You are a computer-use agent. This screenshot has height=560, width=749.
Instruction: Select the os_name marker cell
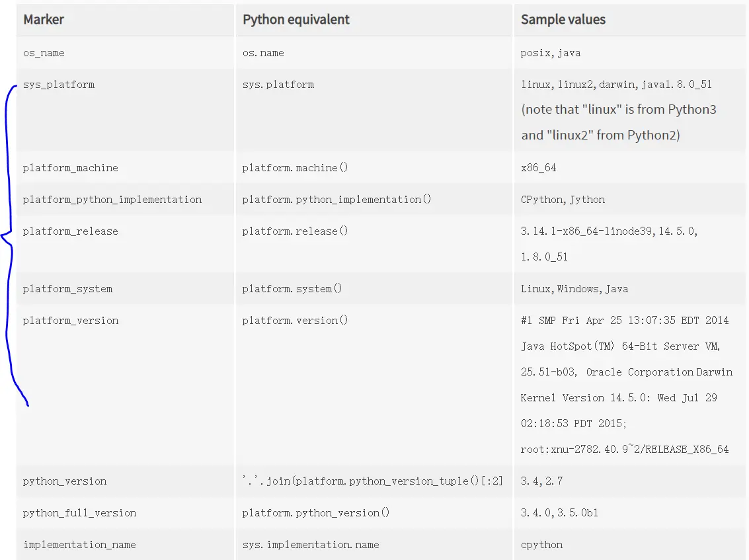tap(44, 53)
